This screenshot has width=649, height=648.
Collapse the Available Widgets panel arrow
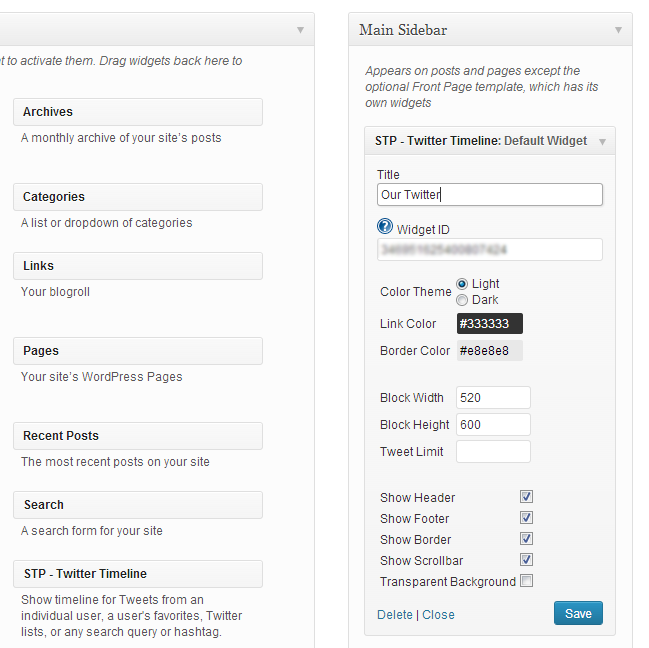point(300,30)
